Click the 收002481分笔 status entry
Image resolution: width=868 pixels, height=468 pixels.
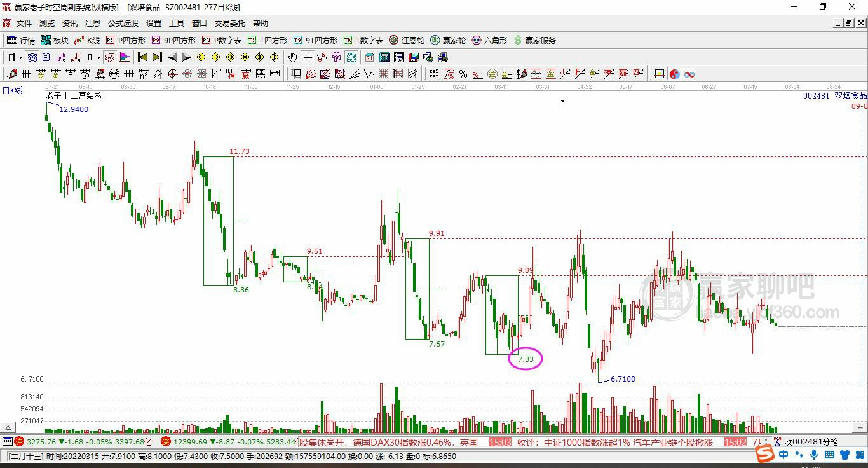point(811,442)
